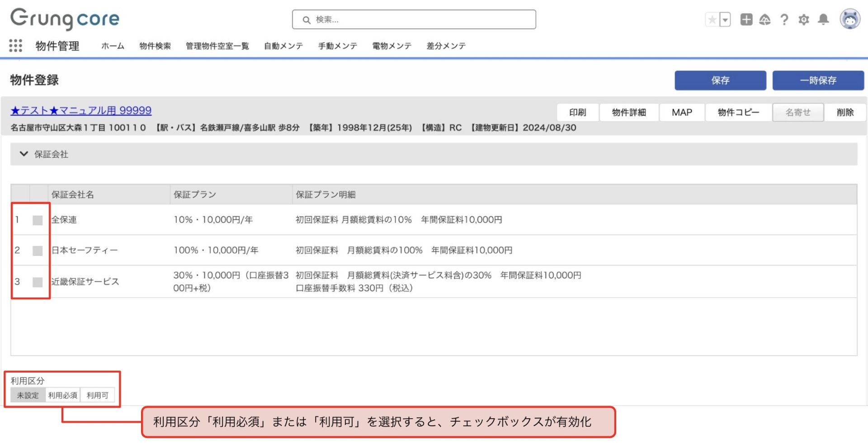Open the ★テスト★マニュアル用 99999 link
868x443 pixels.
(x=81, y=111)
